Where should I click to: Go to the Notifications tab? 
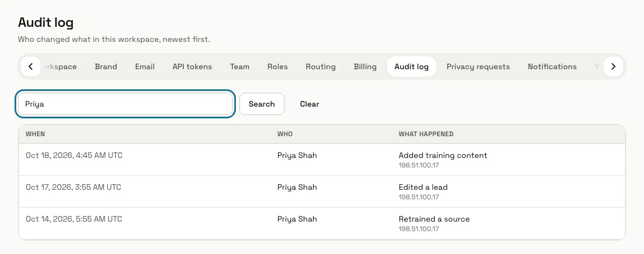coord(552,66)
